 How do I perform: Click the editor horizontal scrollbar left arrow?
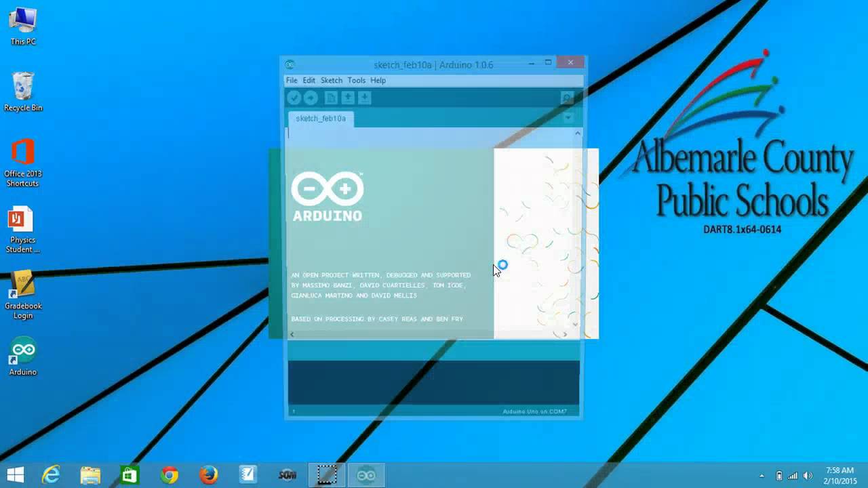pyautogui.click(x=292, y=334)
